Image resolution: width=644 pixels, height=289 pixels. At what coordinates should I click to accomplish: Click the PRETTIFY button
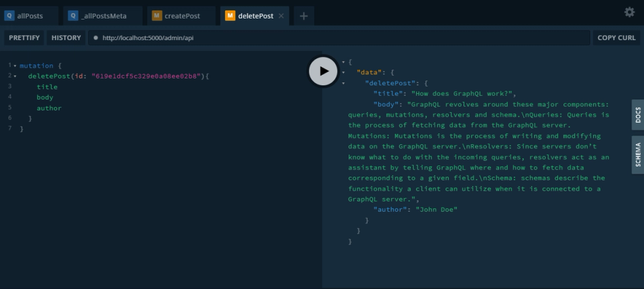24,38
